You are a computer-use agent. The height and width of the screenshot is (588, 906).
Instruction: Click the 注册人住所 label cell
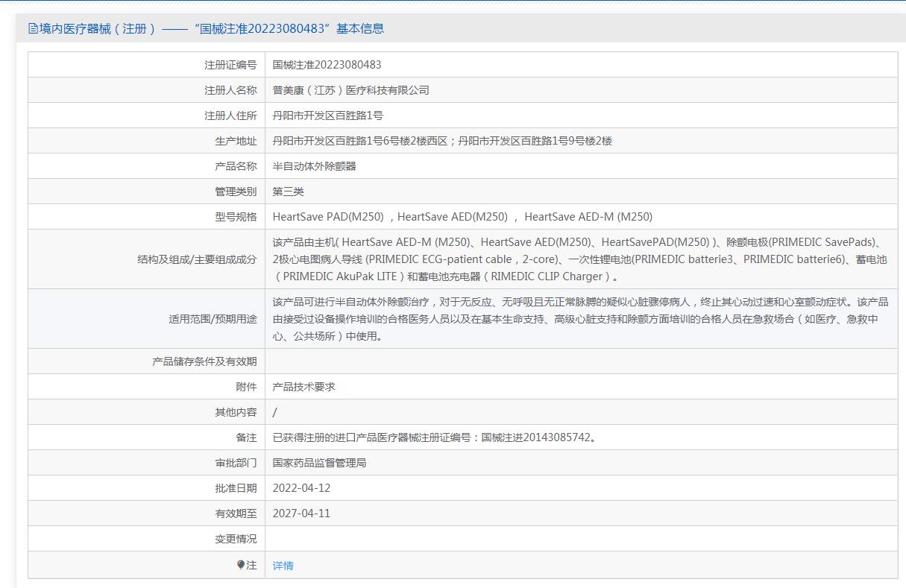click(146, 116)
